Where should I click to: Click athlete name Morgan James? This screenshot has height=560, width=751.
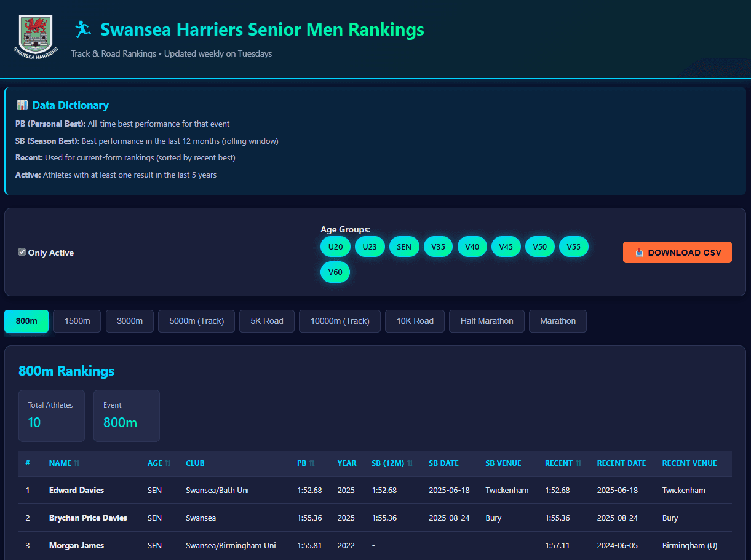click(x=76, y=545)
